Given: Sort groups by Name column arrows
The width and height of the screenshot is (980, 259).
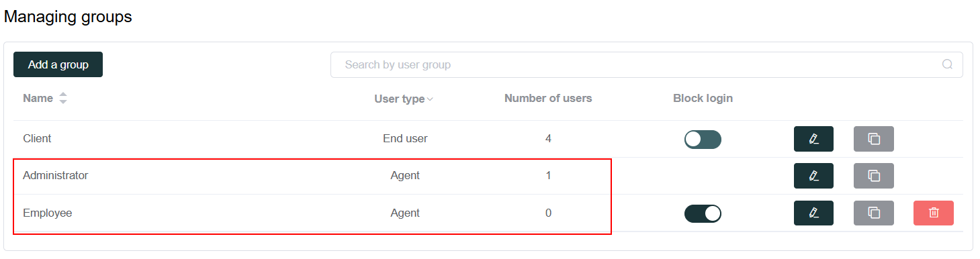Looking at the screenshot, I should pyautogui.click(x=63, y=98).
